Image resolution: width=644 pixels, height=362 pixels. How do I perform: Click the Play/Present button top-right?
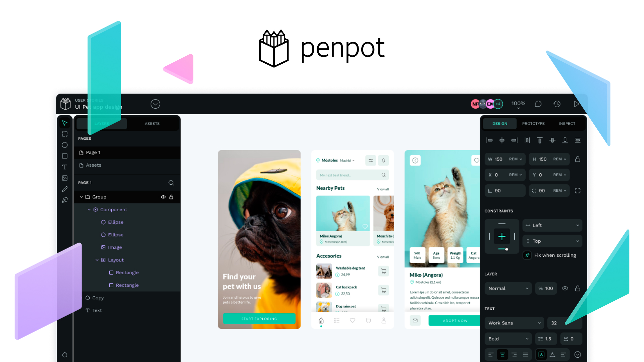(577, 104)
